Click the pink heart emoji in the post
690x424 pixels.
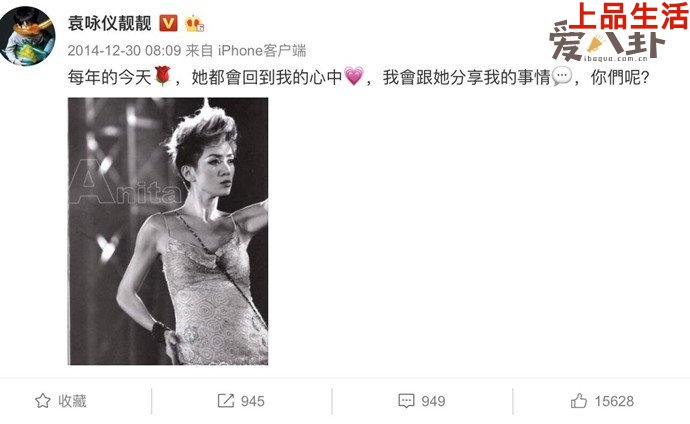pos(354,76)
